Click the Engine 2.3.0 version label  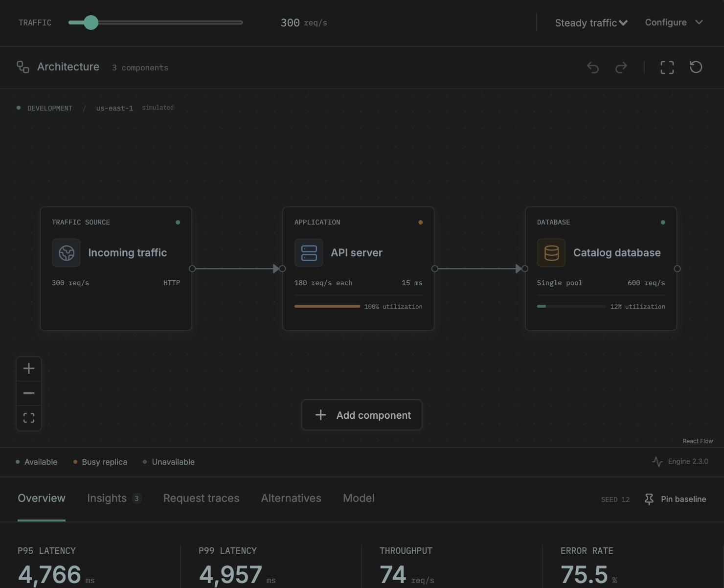point(688,461)
